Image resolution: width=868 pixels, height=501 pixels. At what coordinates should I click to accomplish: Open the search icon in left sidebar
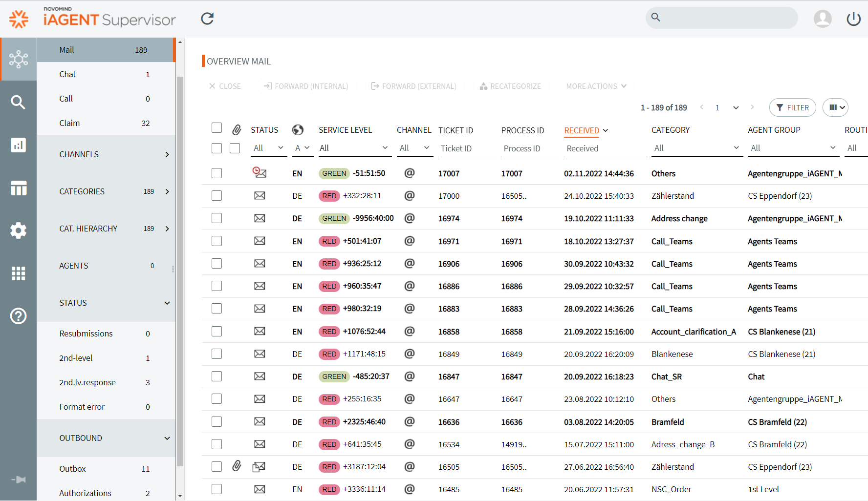tap(18, 102)
